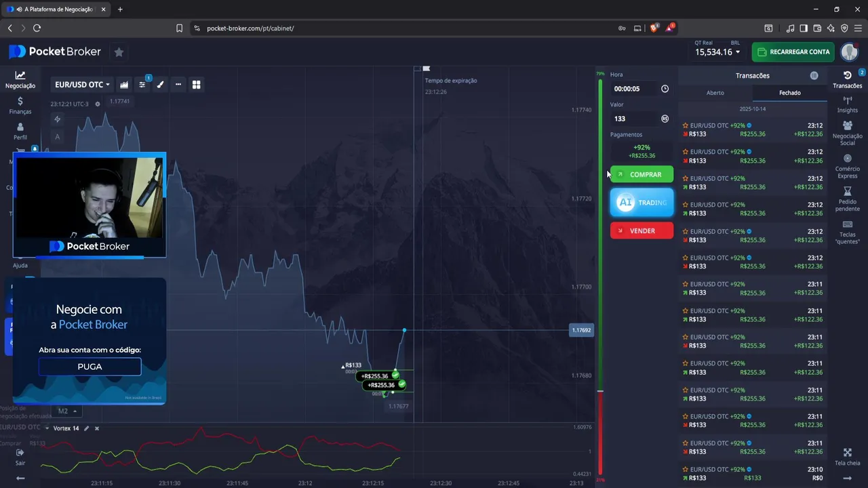Open Pedido pendente panel
This screenshot has width=868, height=488.
click(847, 199)
